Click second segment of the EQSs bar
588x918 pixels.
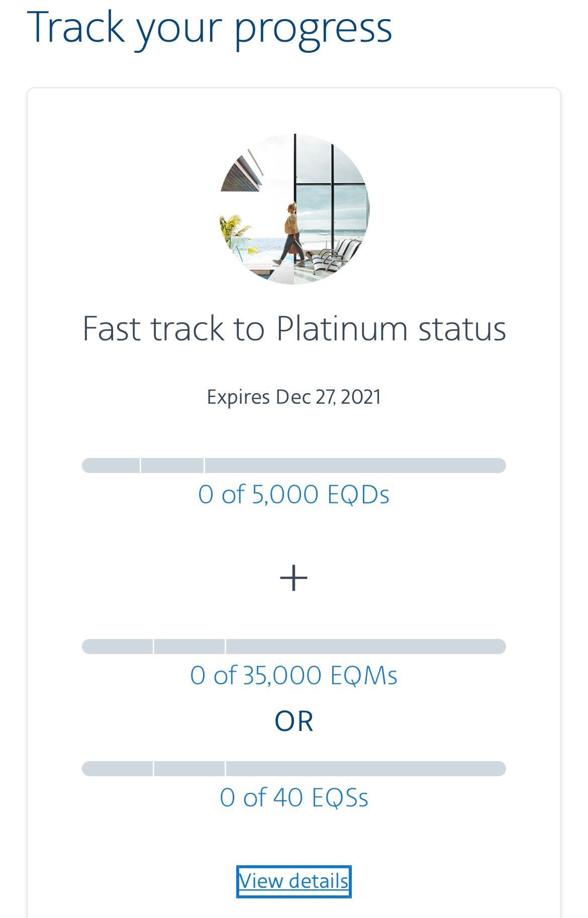tap(189, 769)
